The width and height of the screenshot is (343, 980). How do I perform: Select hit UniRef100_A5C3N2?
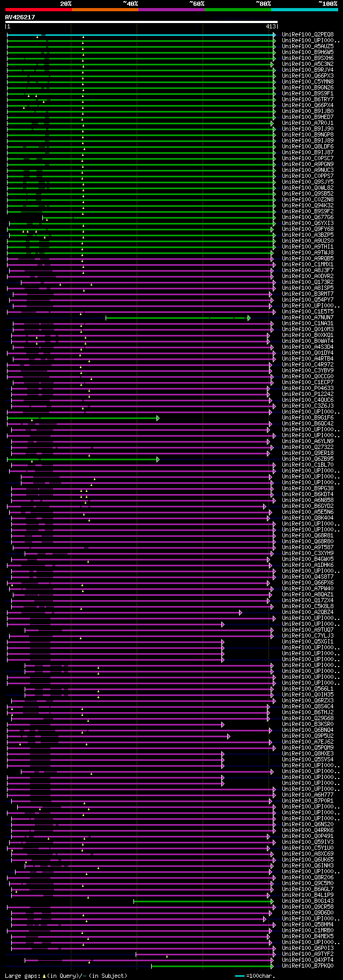[x=308, y=64]
